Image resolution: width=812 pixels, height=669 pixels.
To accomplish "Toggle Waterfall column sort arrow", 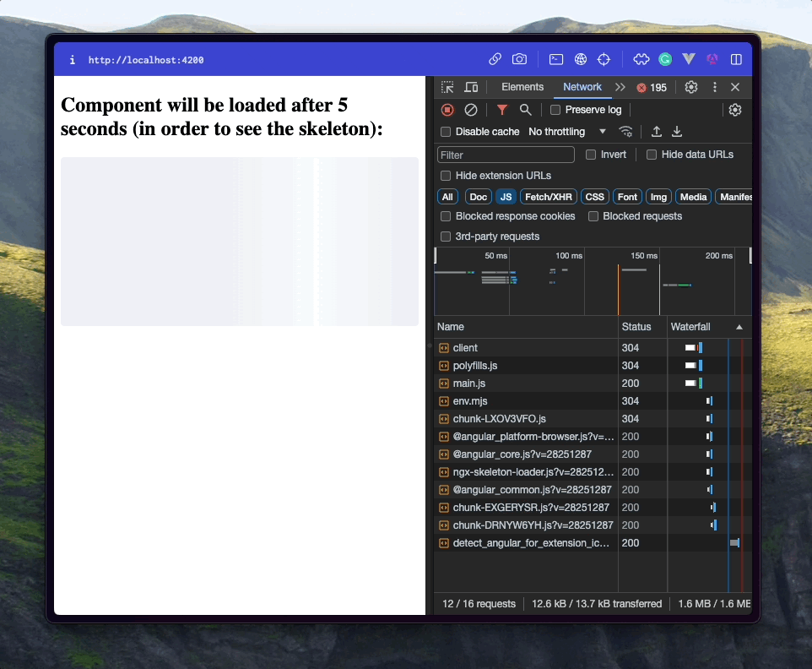I will tap(739, 327).
